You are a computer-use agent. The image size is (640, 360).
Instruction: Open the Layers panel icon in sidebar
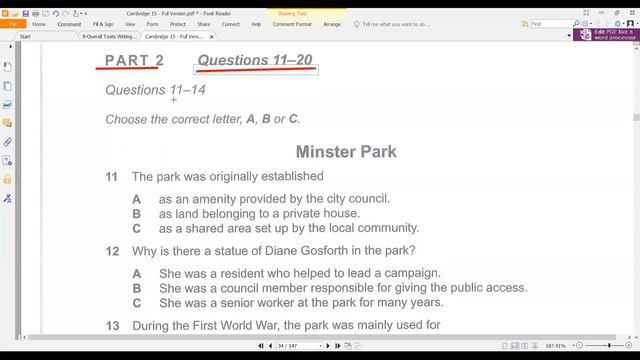coord(7,105)
